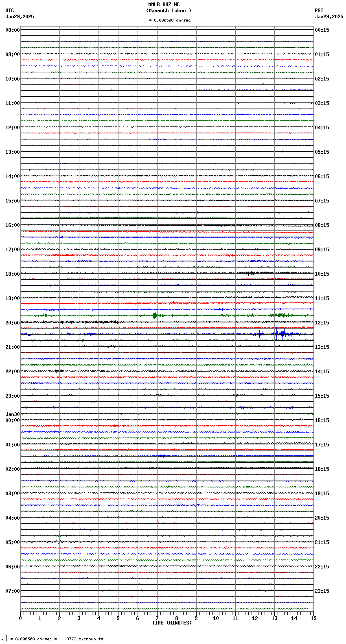The image size is (346, 644).
Task: Click the UTC time label '00:00'
Action: pyautogui.click(x=13, y=420)
